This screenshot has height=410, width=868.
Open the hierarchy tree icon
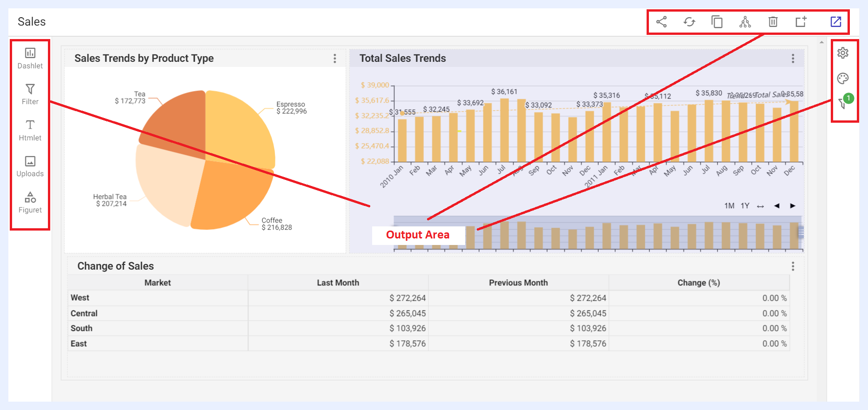coord(745,22)
